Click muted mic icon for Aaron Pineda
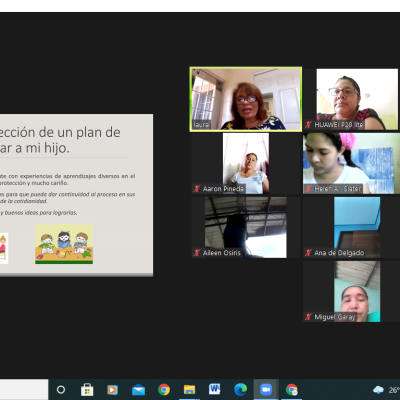The image size is (400, 400). [x=197, y=189]
